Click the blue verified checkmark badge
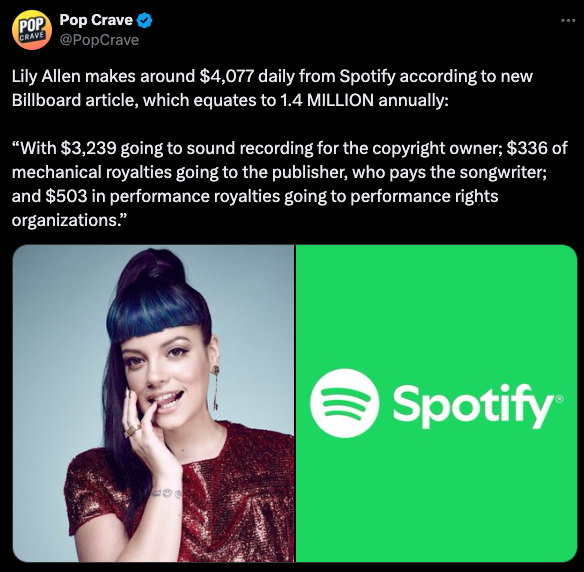The image size is (584, 572). [145, 20]
